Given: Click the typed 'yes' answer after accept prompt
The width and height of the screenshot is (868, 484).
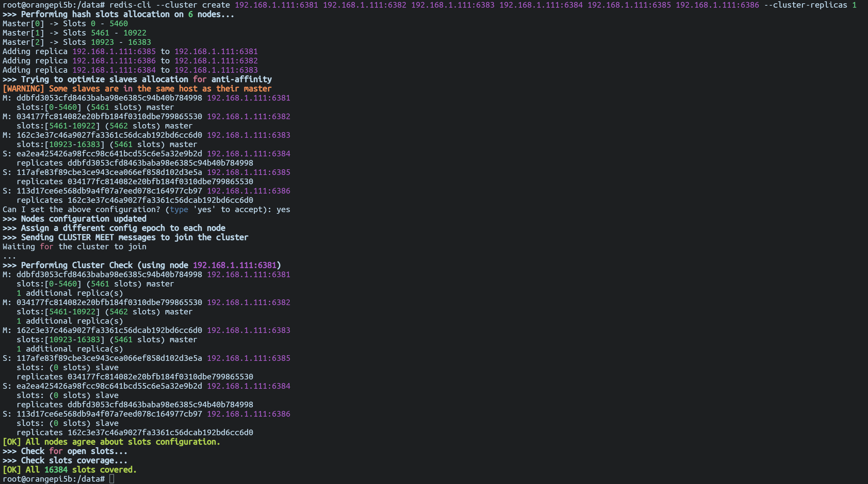Looking at the screenshot, I should (x=283, y=209).
